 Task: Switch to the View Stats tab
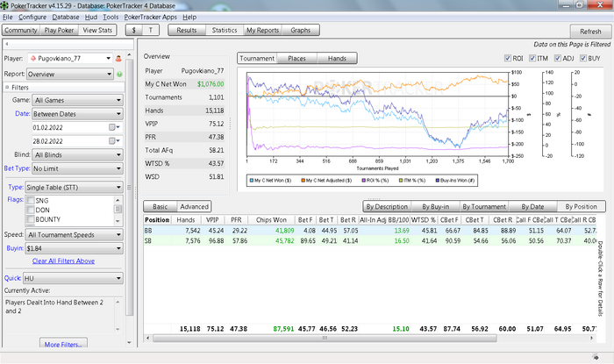97,30
